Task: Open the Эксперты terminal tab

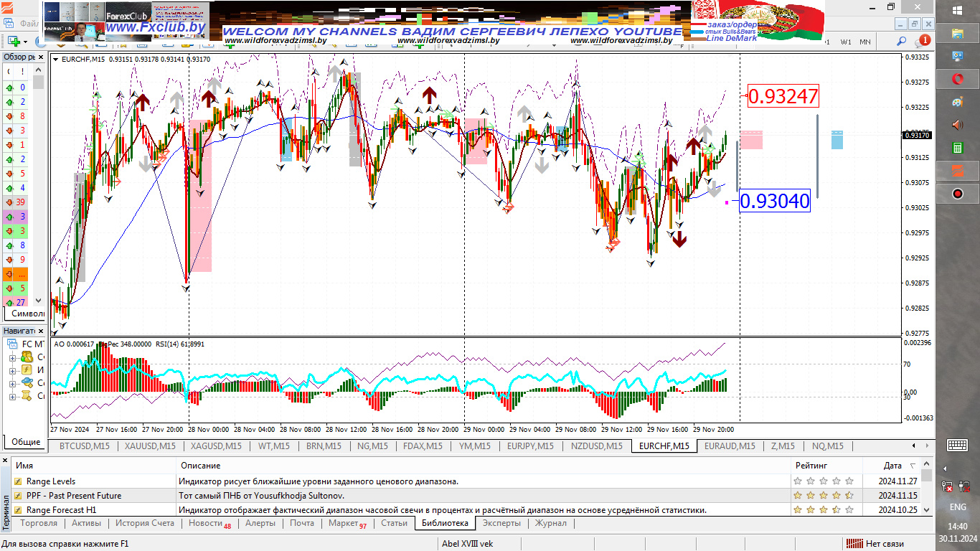Action: pyautogui.click(x=501, y=523)
